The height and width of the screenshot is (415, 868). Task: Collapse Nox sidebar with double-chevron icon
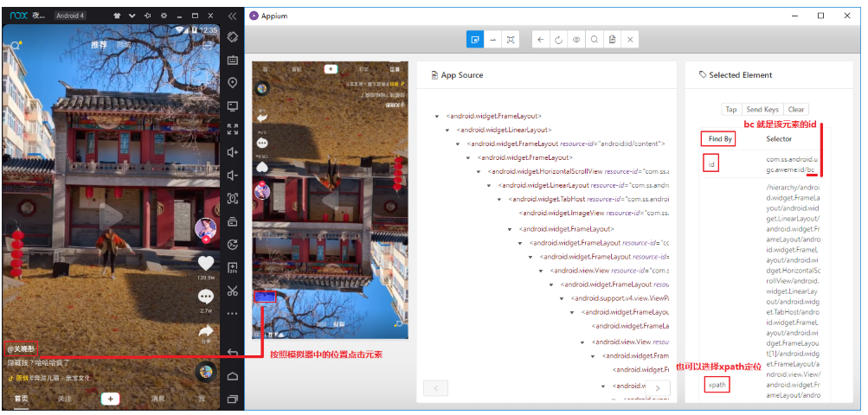click(233, 16)
